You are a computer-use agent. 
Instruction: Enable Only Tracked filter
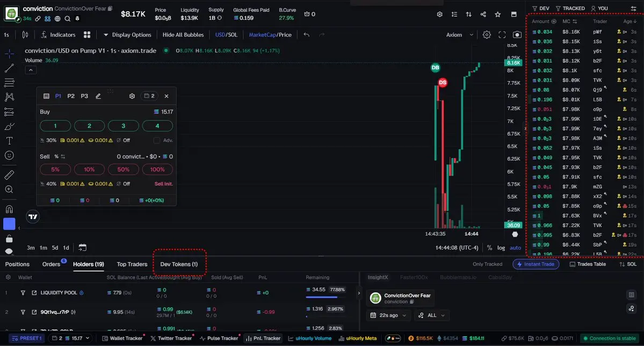487,264
